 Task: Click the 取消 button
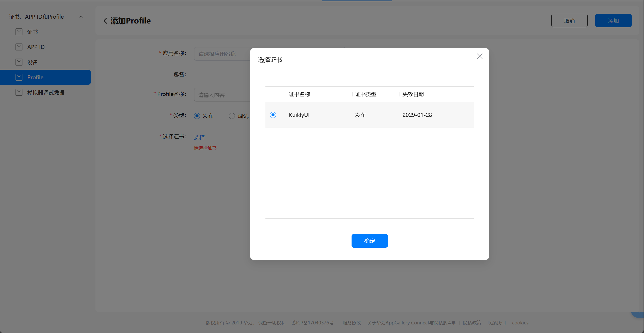(569, 21)
